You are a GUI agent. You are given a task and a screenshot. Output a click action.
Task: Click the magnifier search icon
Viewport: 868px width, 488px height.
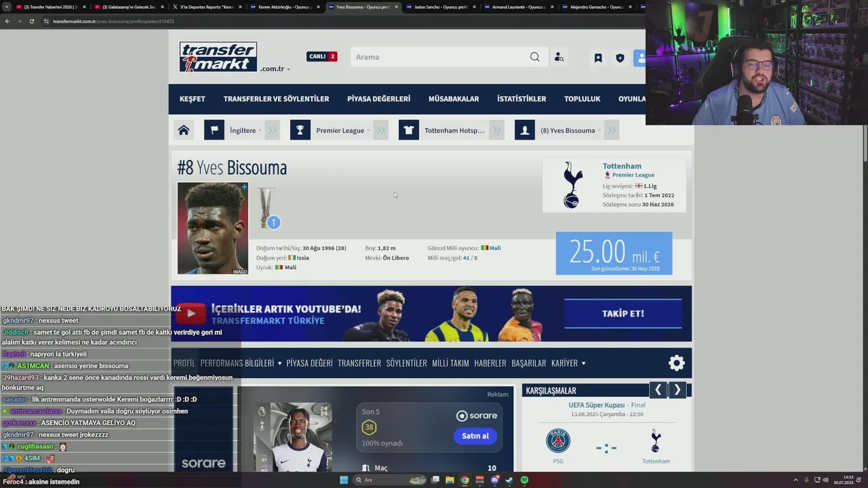click(x=535, y=57)
